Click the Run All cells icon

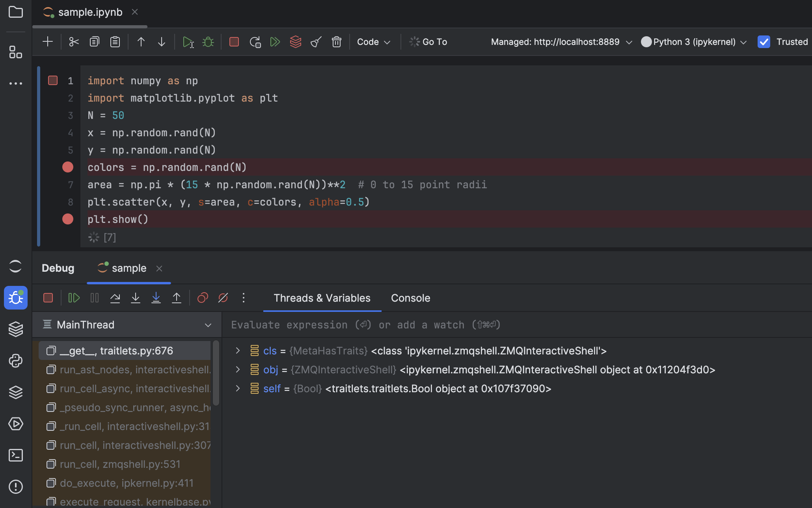click(275, 42)
